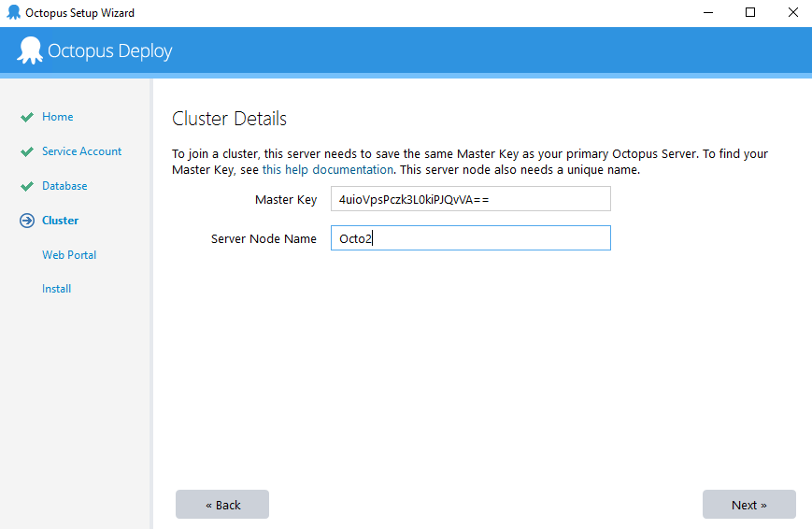Focus the Server Node Name text box
Screen dimensions: 812x529
tap(470, 238)
